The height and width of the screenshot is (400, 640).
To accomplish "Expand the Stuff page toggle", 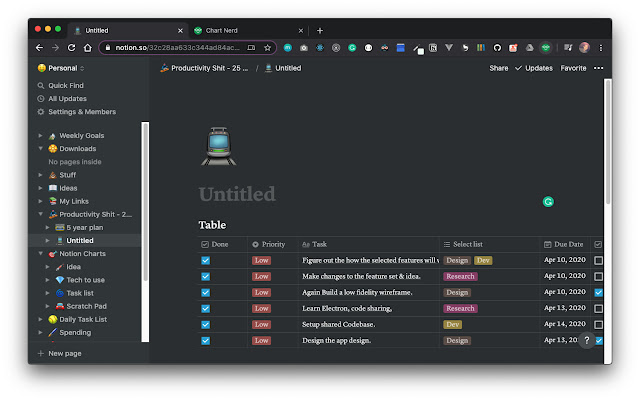I will click(x=40, y=175).
